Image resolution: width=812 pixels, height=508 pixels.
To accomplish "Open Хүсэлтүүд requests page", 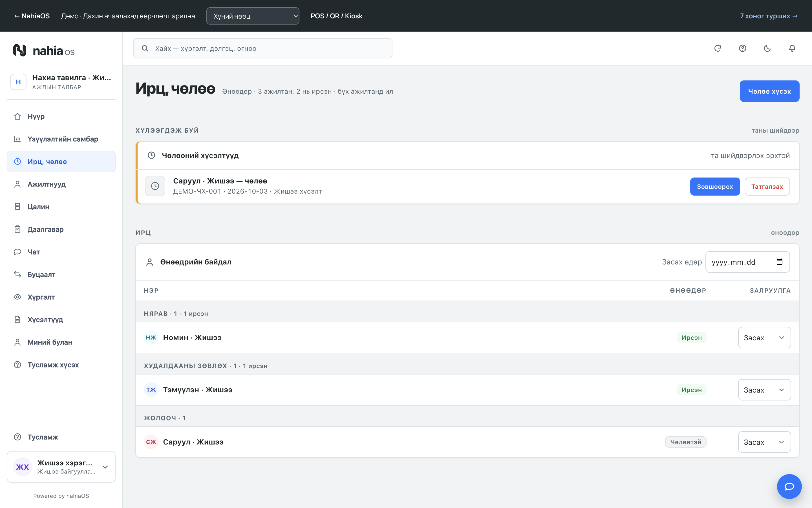I will tap(61, 319).
